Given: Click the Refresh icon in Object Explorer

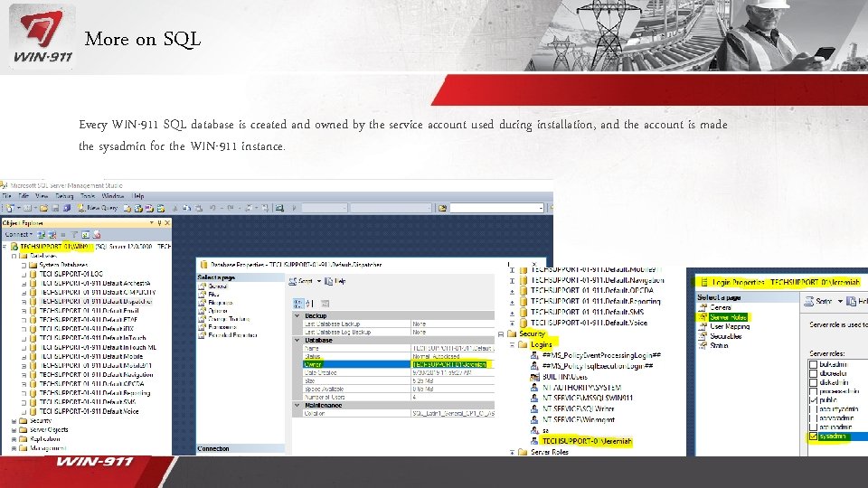Looking at the screenshot, I should pos(85,235).
